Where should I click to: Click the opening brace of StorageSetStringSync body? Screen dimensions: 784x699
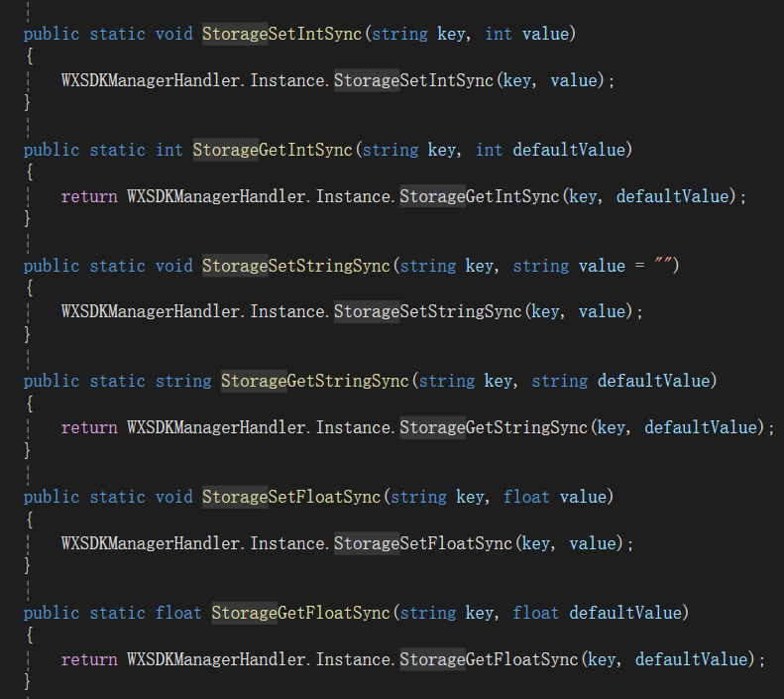pyautogui.click(x=30, y=288)
